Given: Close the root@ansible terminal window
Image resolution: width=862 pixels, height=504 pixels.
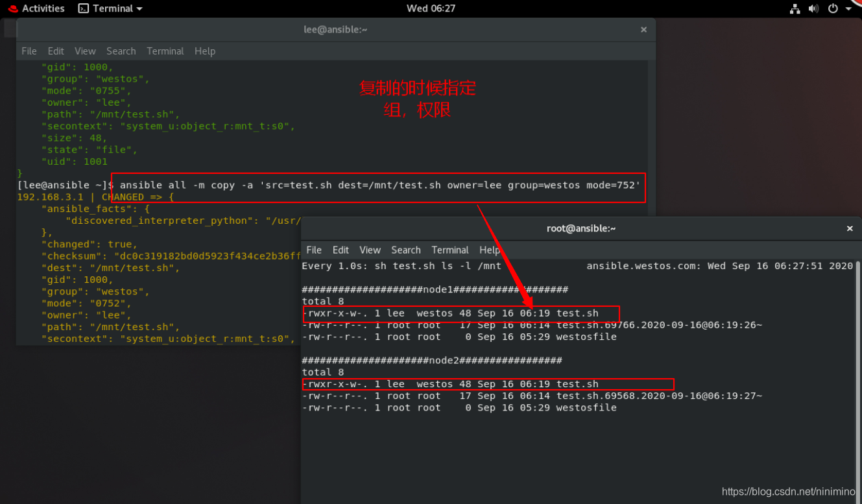Looking at the screenshot, I should [850, 228].
